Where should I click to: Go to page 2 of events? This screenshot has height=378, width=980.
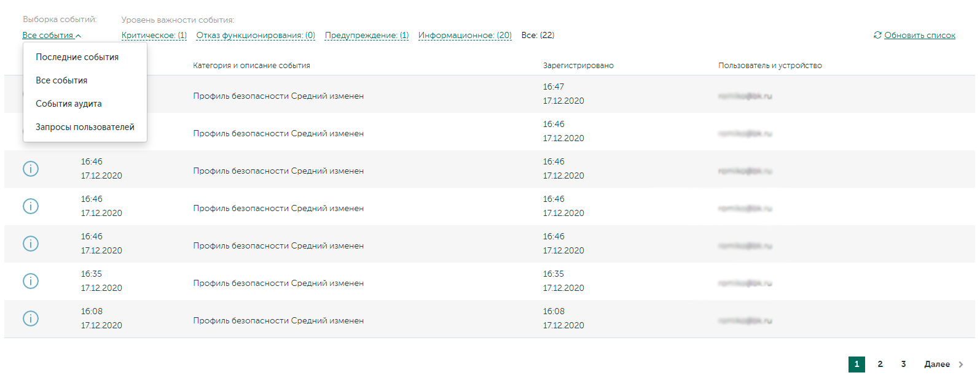point(880,364)
